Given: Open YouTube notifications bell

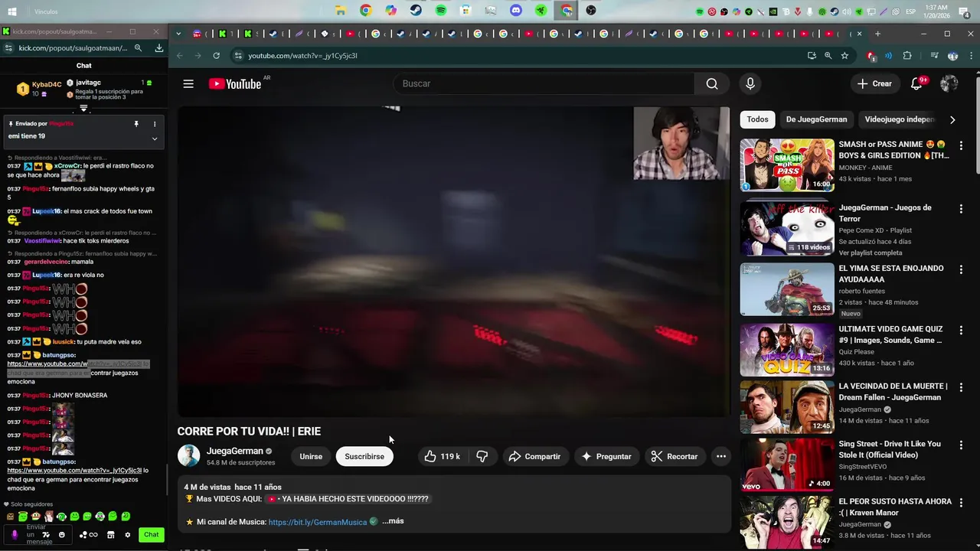Looking at the screenshot, I should (x=916, y=83).
